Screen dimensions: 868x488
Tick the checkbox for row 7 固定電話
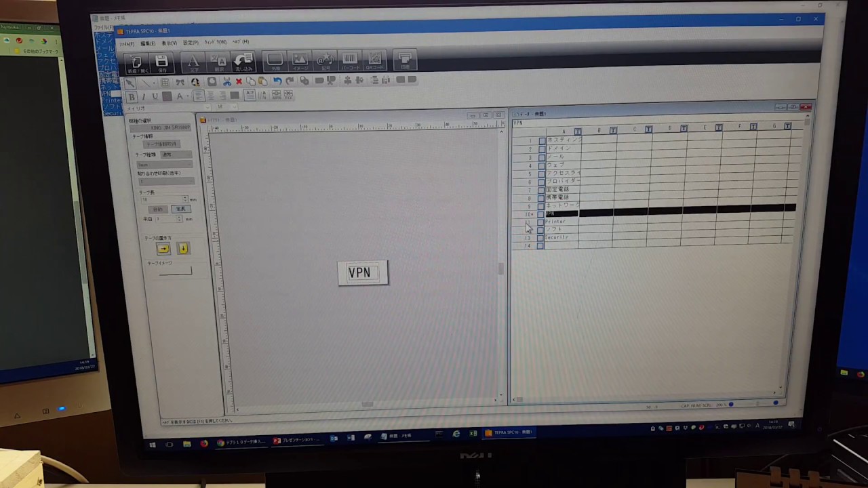pyautogui.click(x=541, y=190)
